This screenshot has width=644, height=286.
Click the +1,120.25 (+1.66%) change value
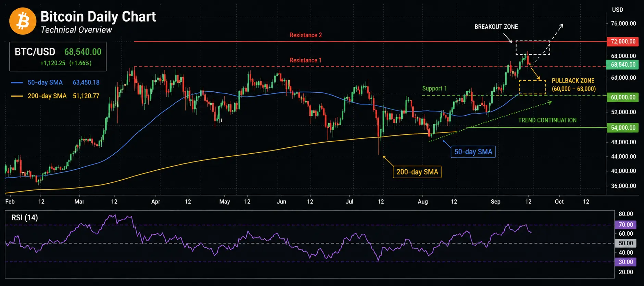tap(66, 63)
